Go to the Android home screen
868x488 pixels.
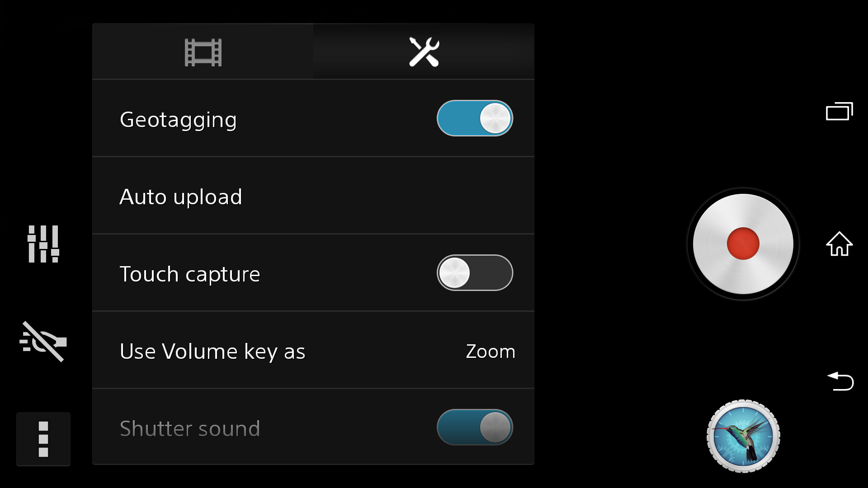click(840, 244)
